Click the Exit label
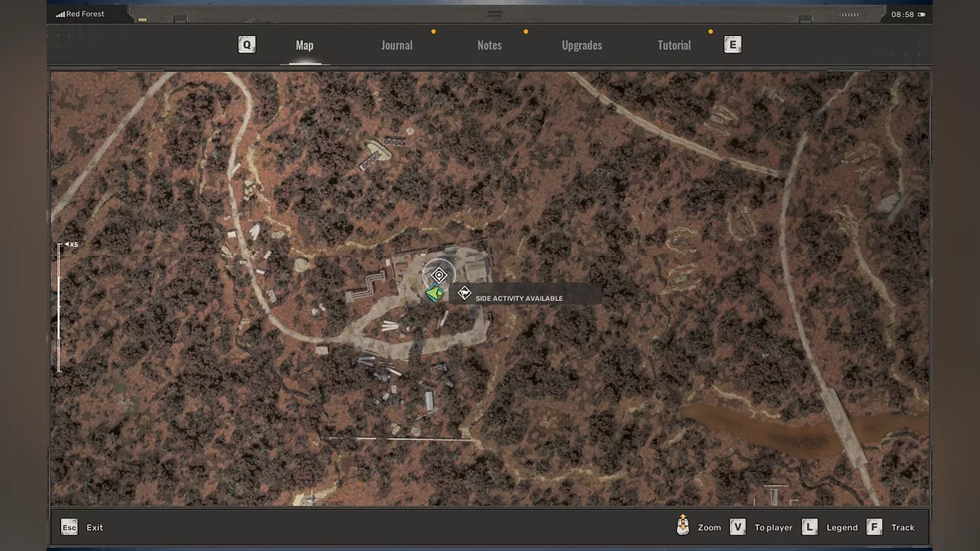The image size is (980, 551). coord(95,527)
